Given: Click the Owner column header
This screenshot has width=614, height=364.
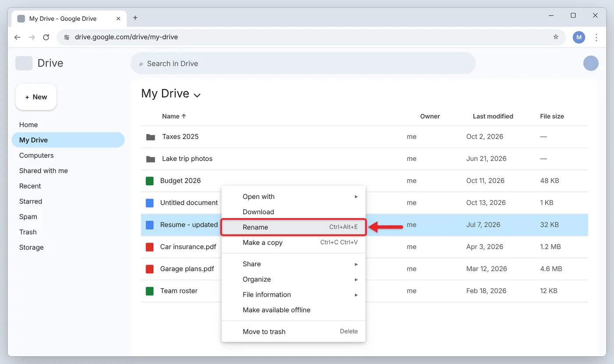Looking at the screenshot, I should pos(430,116).
